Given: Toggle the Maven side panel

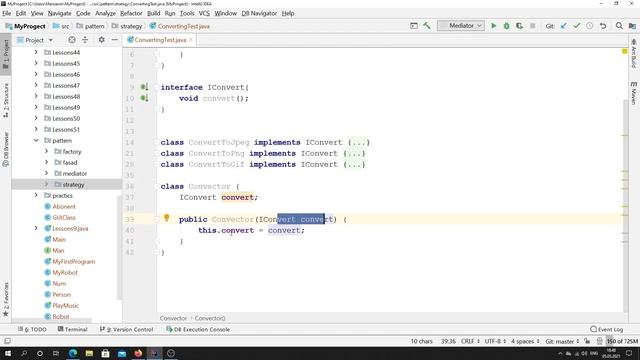Looking at the screenshot, I should (633, 93).
